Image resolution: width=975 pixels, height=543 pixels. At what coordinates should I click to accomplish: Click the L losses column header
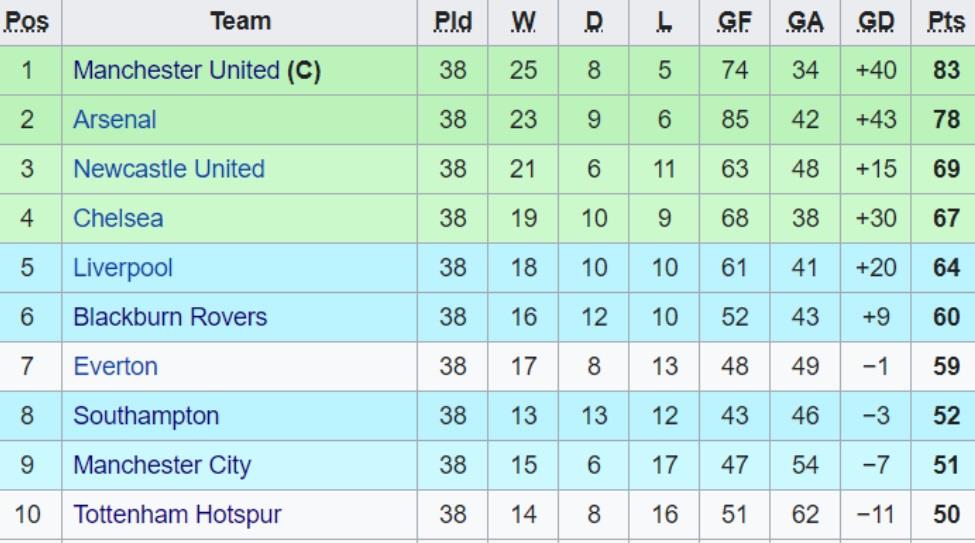point(665,22)
